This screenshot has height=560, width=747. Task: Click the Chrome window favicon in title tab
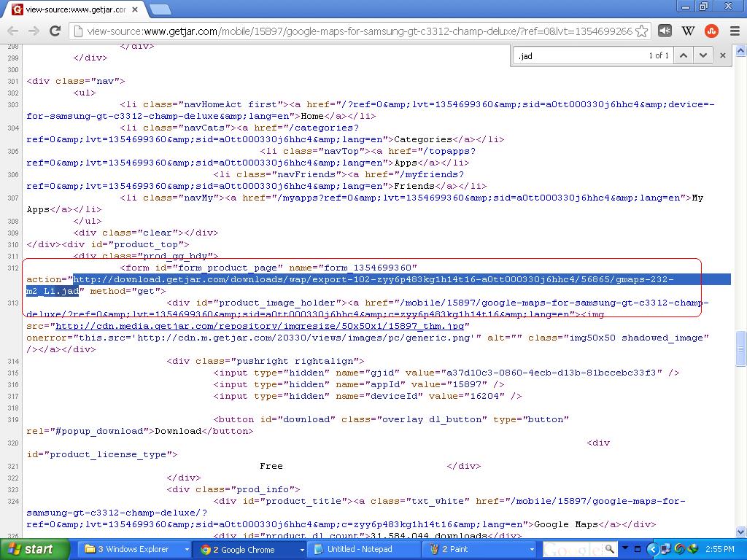click(18, 9)
